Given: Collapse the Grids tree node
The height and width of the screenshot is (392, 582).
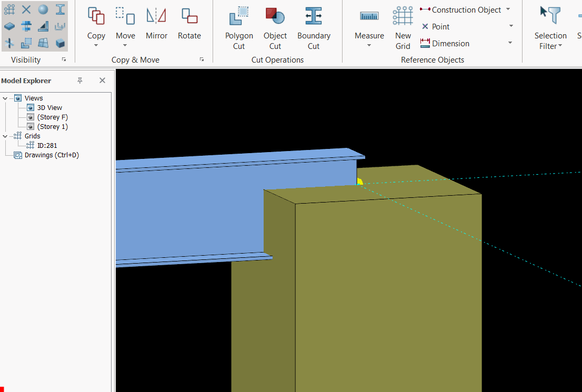Looking at the screenshot, I should [5, 136].
